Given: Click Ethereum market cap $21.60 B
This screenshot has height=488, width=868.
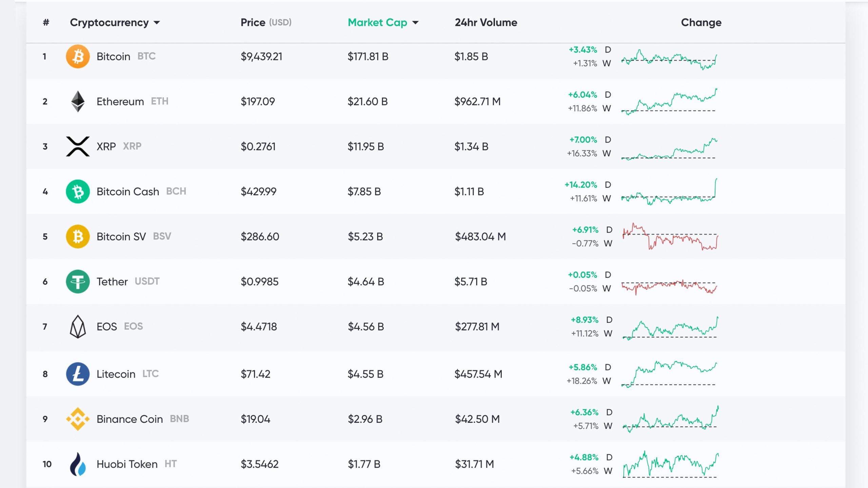Looking at the screenshot, I should pos(368,102).
